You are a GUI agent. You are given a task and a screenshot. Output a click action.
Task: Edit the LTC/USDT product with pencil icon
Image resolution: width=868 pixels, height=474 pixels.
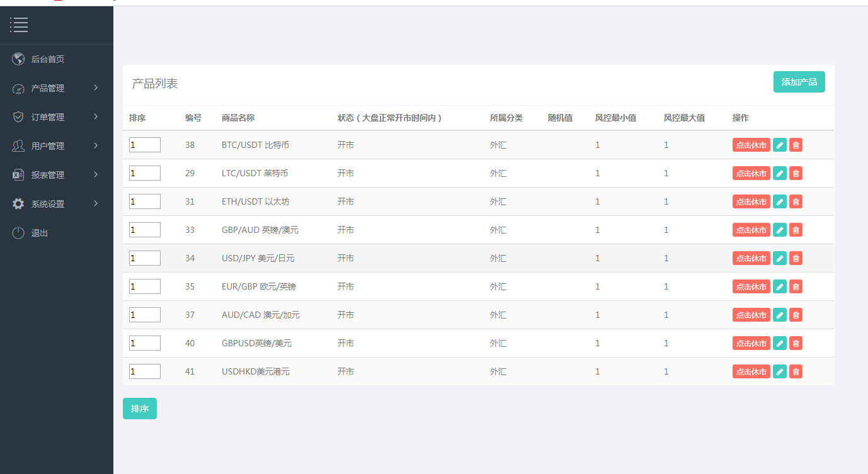780,173
